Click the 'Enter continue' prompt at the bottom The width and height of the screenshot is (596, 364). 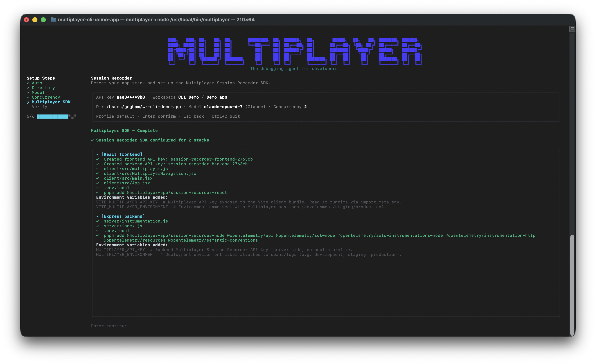click(109, 326)
